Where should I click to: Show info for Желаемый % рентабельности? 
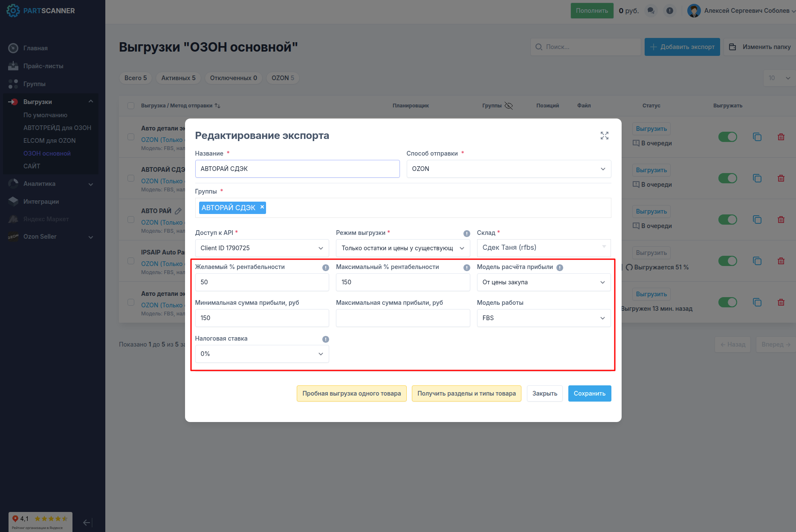pyautogui.click(x=326, y=268)
